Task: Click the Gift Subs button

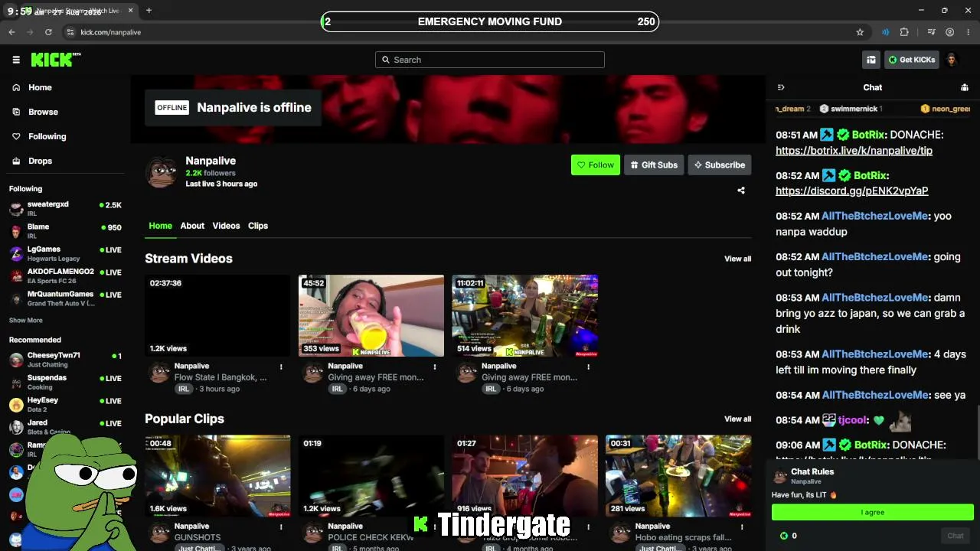Action: (654, 165)
